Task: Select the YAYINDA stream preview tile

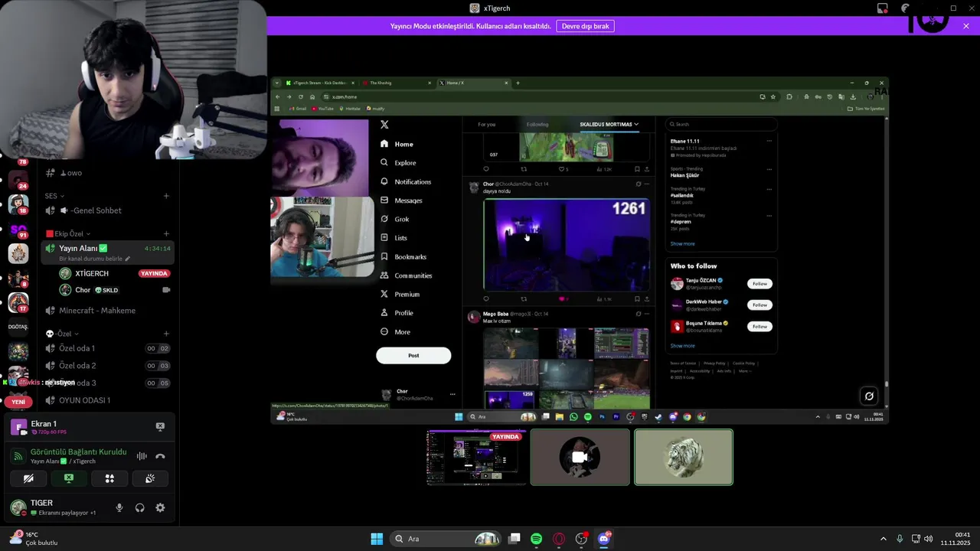Action: 476,458
